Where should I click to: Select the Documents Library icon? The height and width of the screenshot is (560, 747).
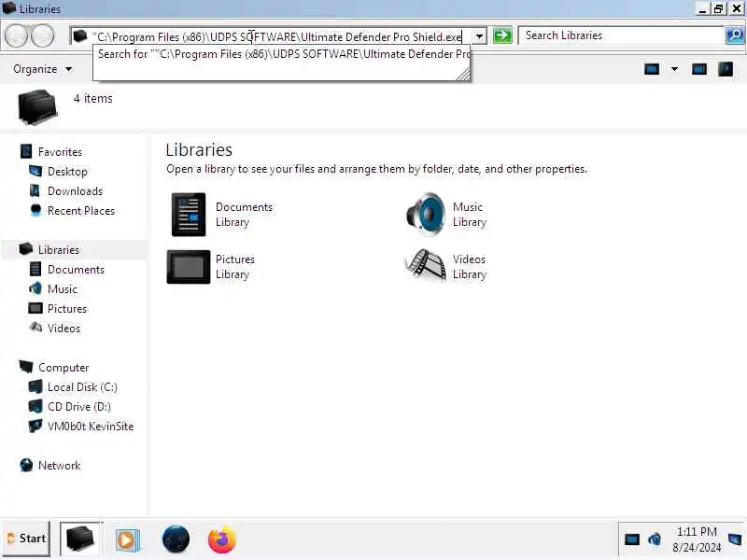click(x=189, y=215)
